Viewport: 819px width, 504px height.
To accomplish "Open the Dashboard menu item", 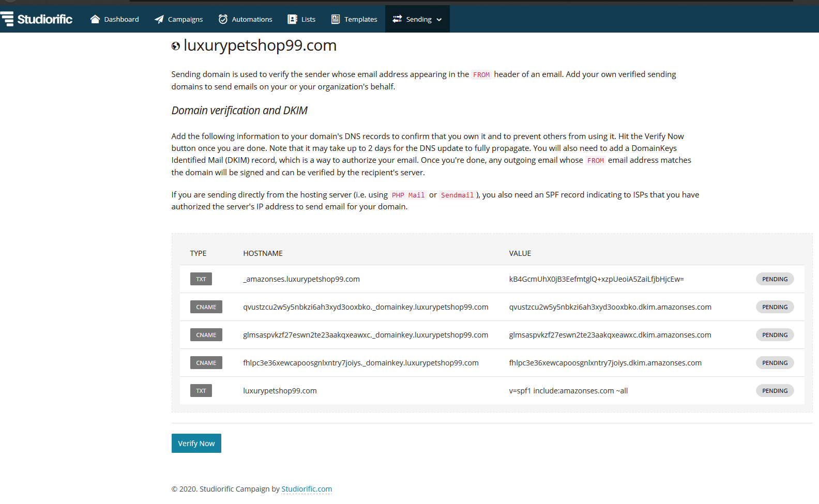I will [114, 19].
